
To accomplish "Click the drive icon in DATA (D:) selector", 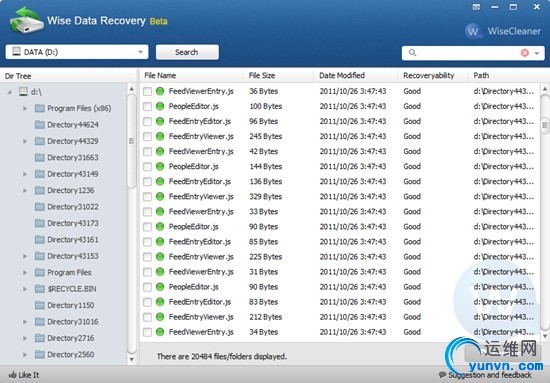I will pos(16,52).
